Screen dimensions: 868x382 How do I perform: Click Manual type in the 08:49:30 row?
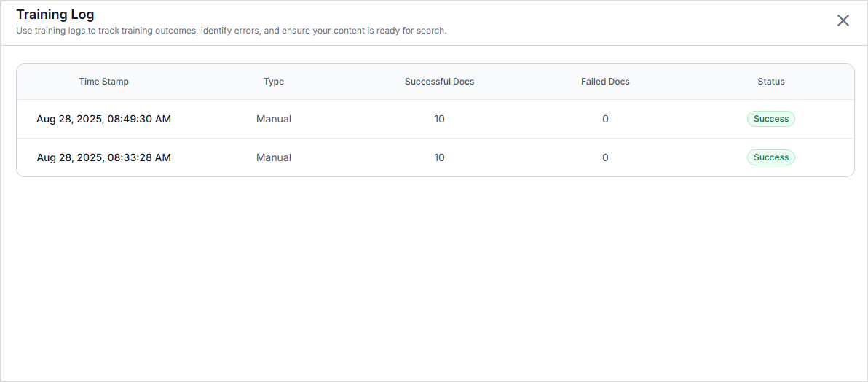pyautogui.click(x=274, y=119)
